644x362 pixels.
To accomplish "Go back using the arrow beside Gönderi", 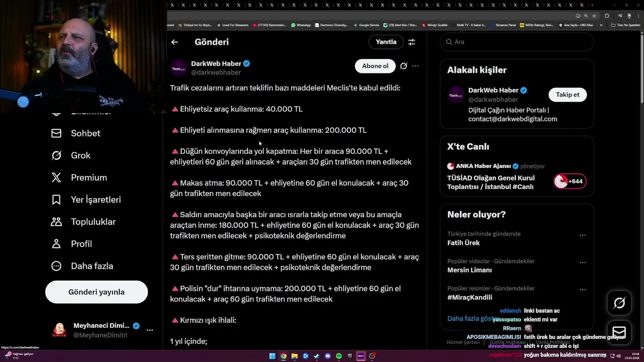I will pyautogui.click(x=175, y=42).
